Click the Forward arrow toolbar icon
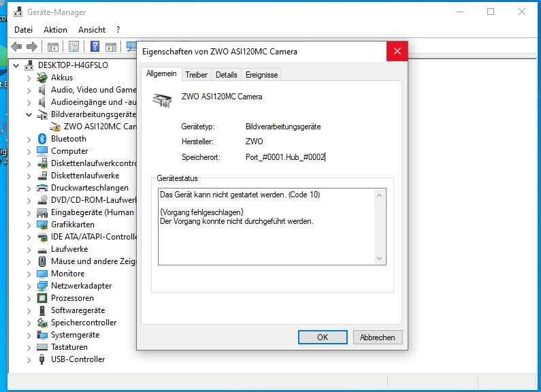The height and width of the screenshot is (392, 541). 32,46
